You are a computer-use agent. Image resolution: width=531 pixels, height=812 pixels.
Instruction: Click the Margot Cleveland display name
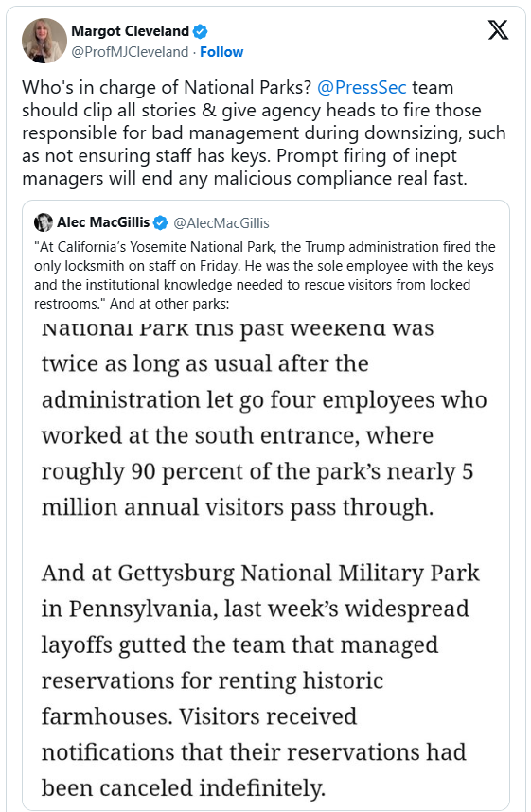click(x=130, y=31)
